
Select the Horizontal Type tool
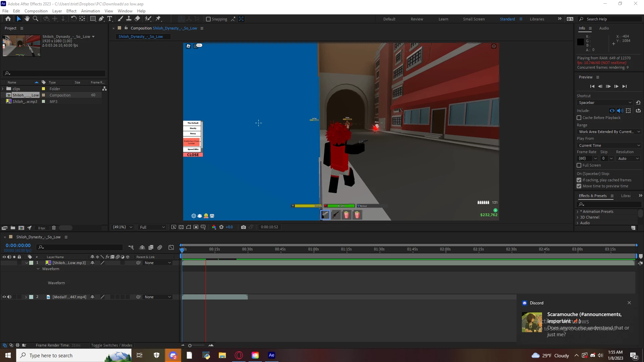[x=110, y=19]
